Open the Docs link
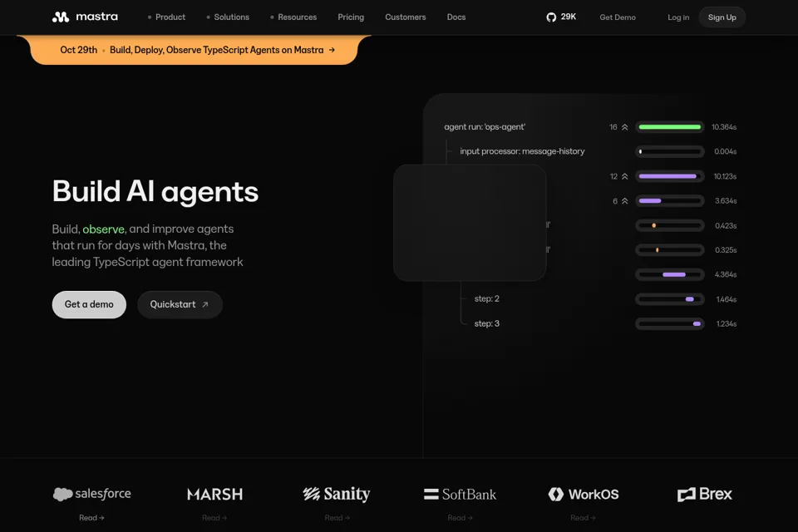798x532 pixels. pos(456,17)
